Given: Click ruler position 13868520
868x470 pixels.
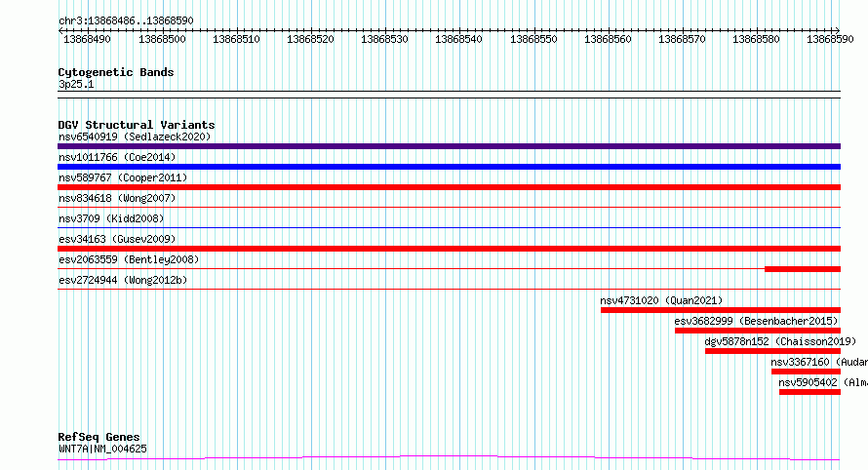Looking at the screenshot, I should [310, 39].
